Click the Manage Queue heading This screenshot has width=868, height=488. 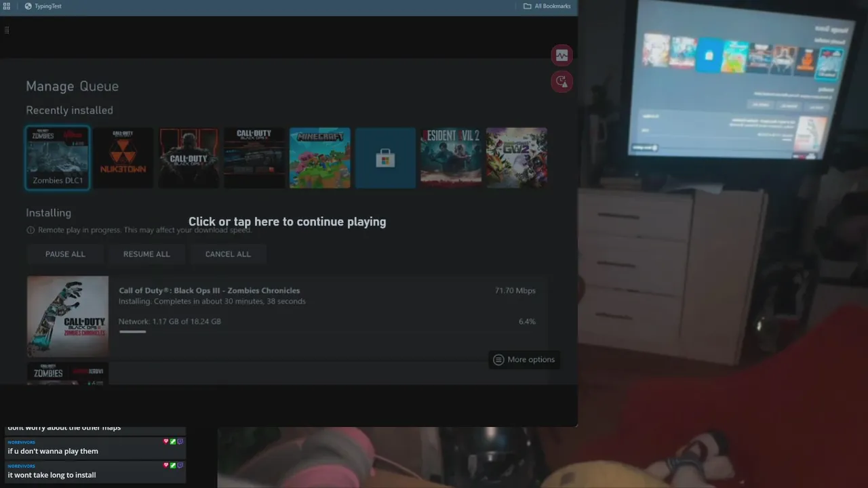[x=72, y=86]
